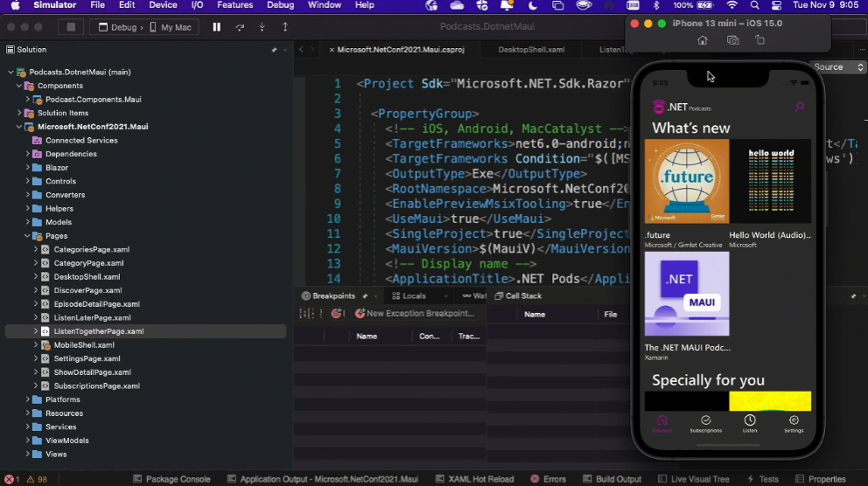The height and width of the screenshot is (486, 868).
Task: Click the Step Over debug icon
Action: (240, 27)
